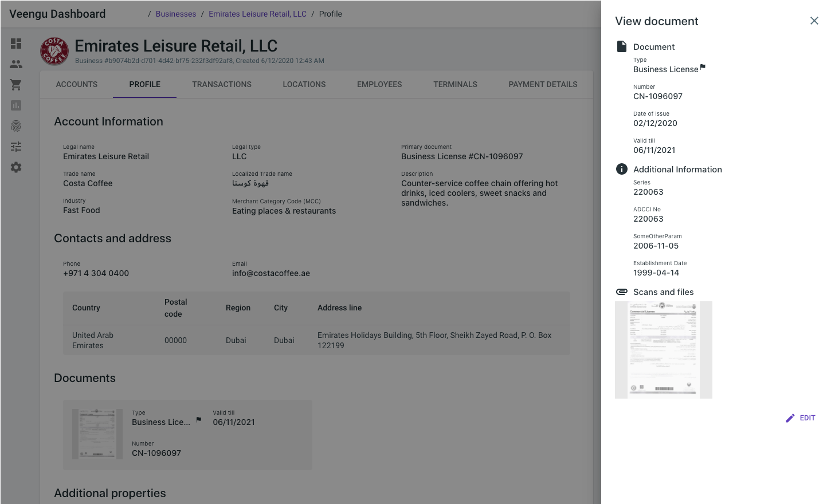Click the Scans and files paperclip icon

[x=621, y=292]
